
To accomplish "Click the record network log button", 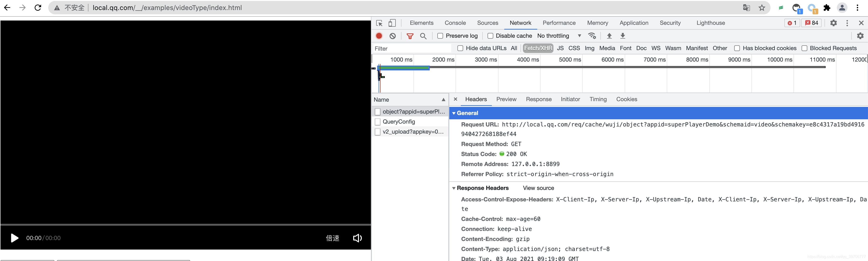I will click(379, 36).
